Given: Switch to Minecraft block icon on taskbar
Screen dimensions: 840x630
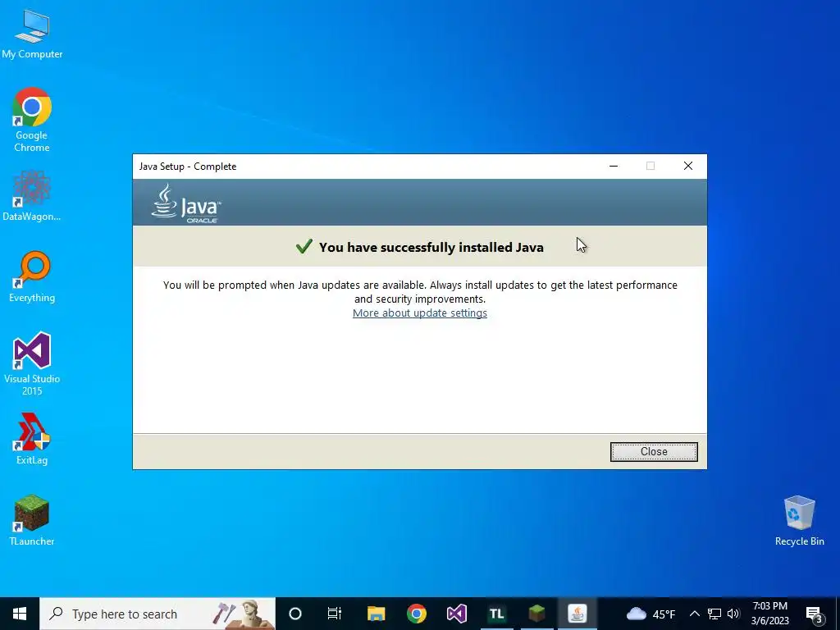Looking at the screenshot, I should (536, 614).
